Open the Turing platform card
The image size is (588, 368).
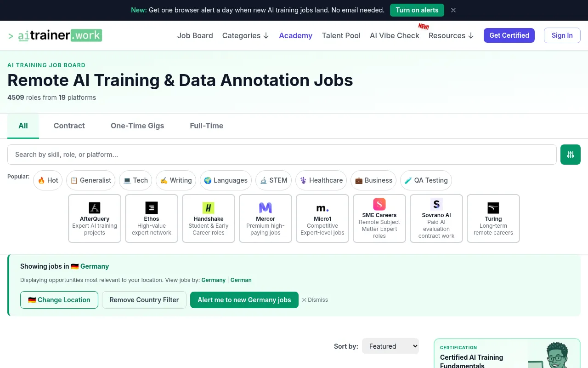click(x=493, y=218)
